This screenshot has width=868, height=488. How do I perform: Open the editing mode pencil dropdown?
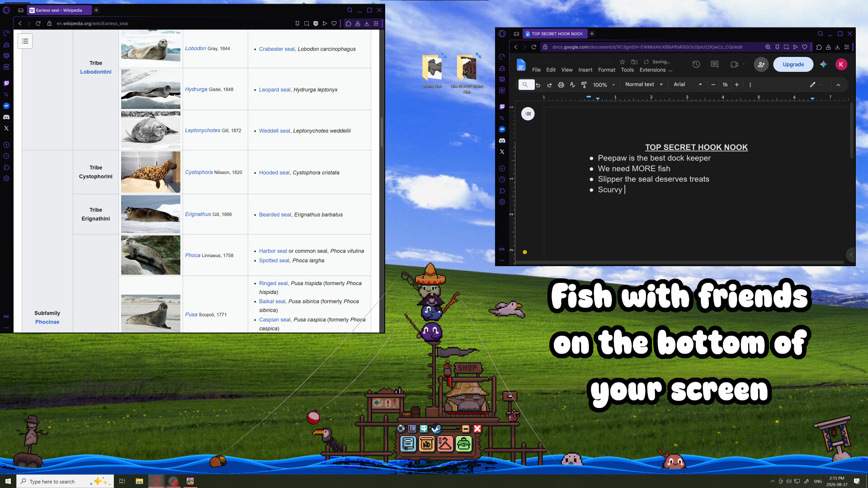[x=816, y=84]
